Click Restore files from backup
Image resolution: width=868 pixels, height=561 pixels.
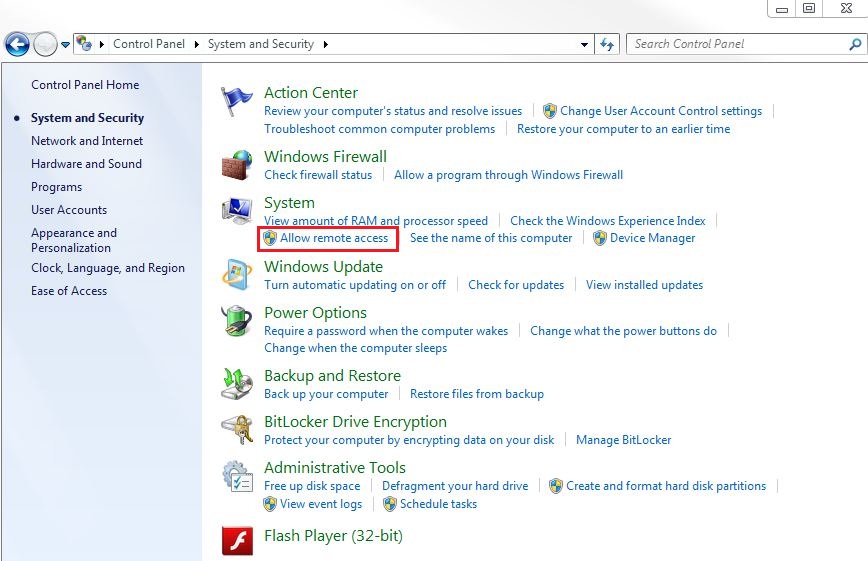click(477, 394)
